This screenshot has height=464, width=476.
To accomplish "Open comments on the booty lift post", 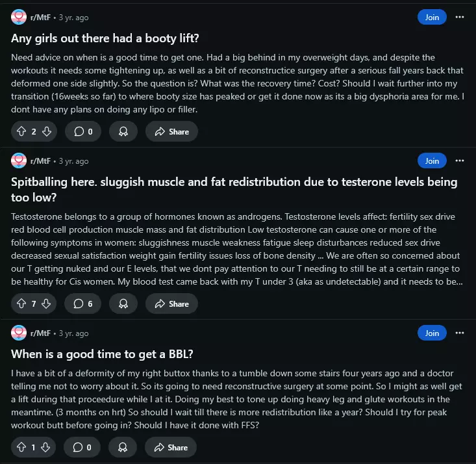I will (82, 132).
